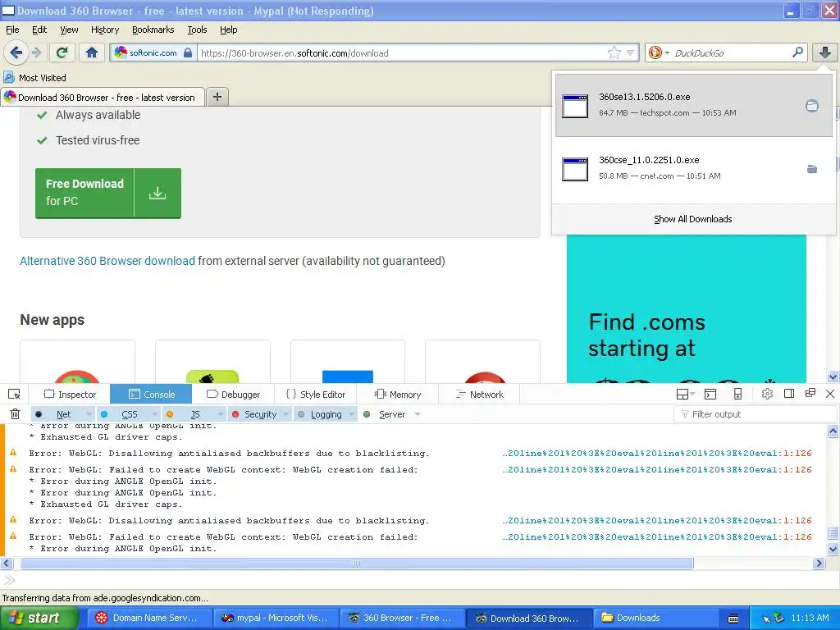
Task: Switch to the Inspector tab
Action: pyautogui.click(x=71, y=395)
